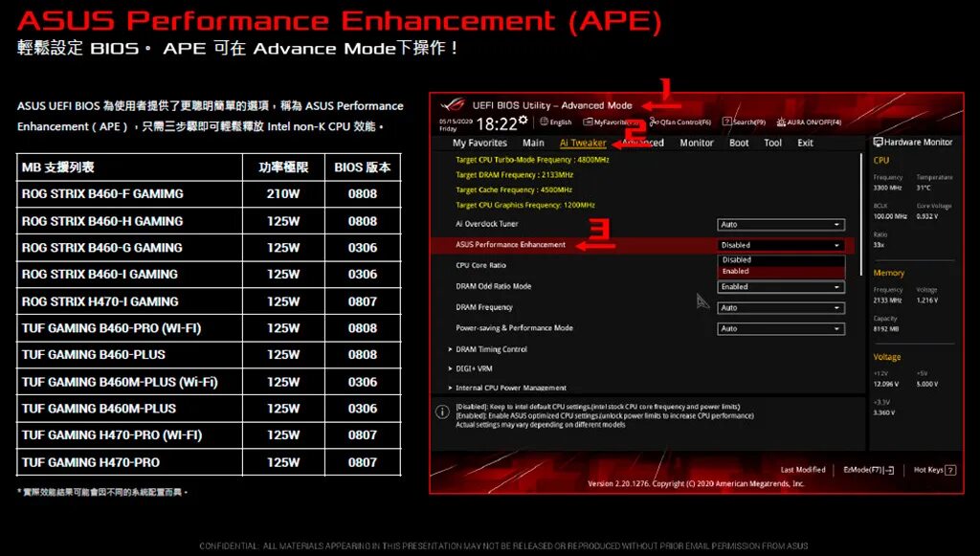Select the Ai Tweaker tab
The height and width of the screenshot is (556, 980).
(583, 143)
